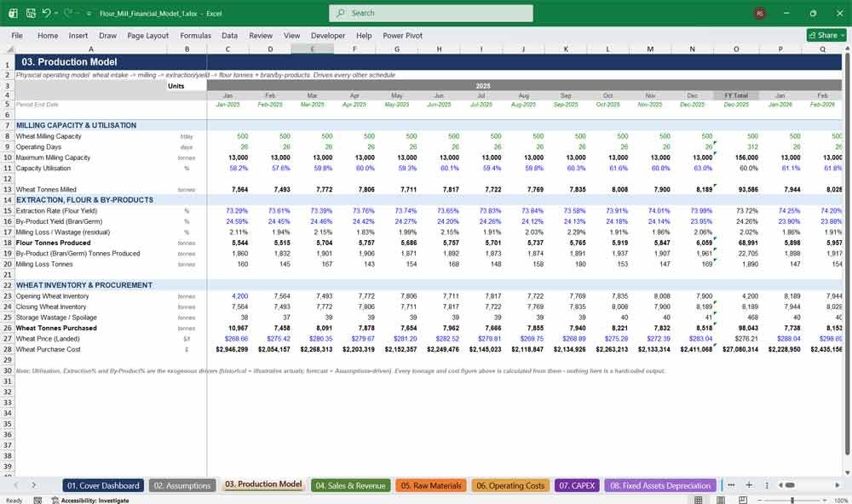Click the next sheet navigation arrow

point(34,485)
